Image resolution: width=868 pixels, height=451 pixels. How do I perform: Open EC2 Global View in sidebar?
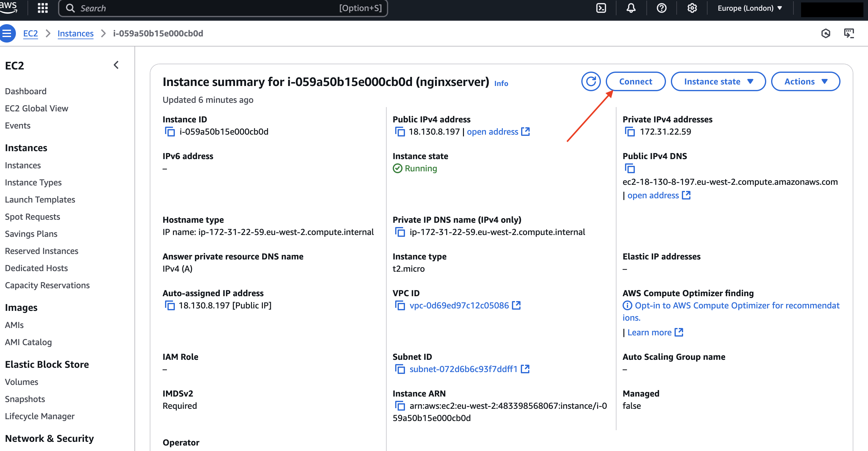(36, 109)
